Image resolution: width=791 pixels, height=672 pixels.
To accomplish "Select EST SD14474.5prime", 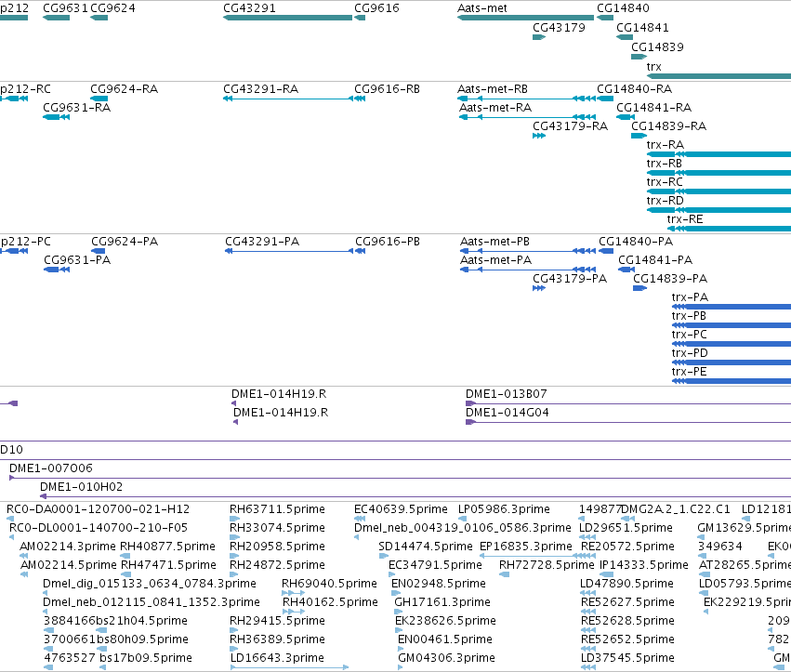I will coord(426,547).
